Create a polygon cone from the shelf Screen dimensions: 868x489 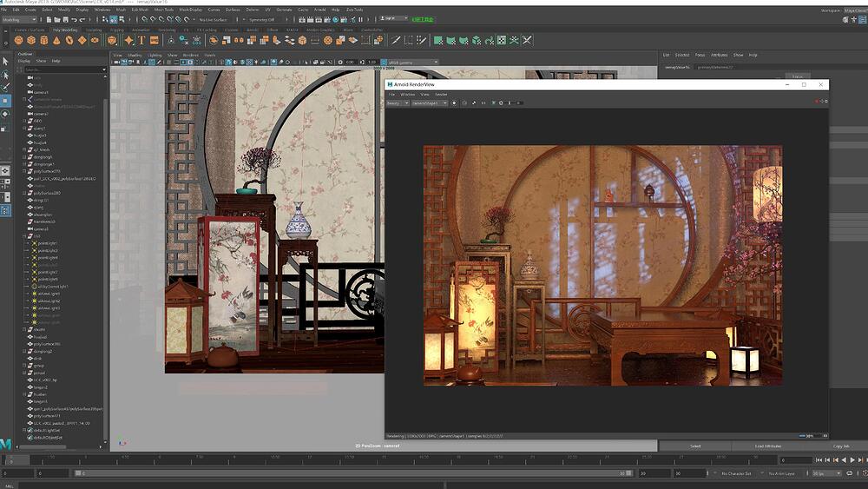(x=56, y=41)
